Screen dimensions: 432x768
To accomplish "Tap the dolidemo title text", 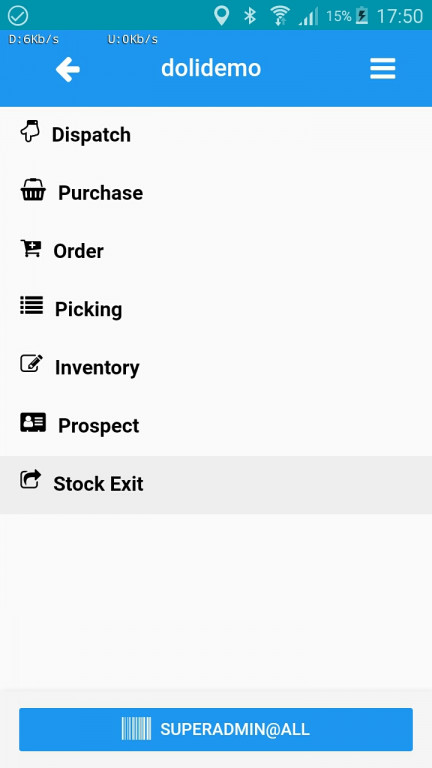I will click(211, 68).
